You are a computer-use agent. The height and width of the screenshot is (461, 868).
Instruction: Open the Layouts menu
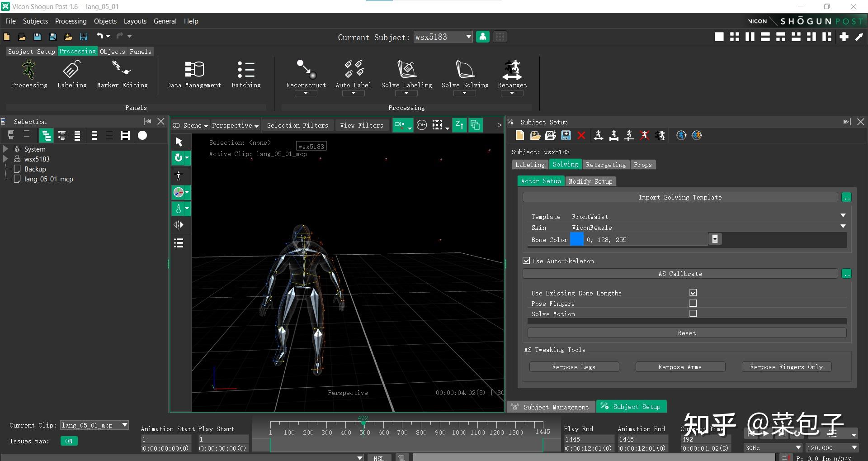click(x=135, y=21)
